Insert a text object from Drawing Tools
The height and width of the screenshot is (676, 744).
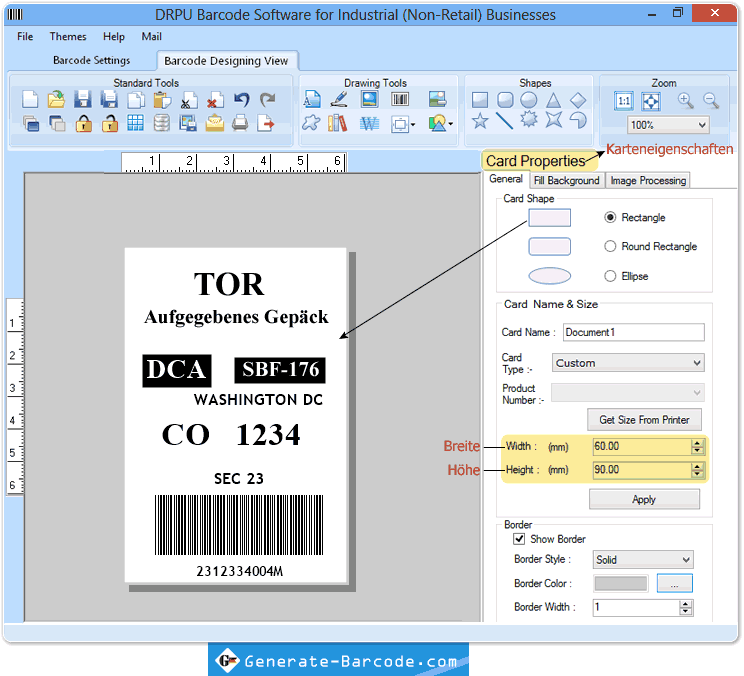(312, 99)
